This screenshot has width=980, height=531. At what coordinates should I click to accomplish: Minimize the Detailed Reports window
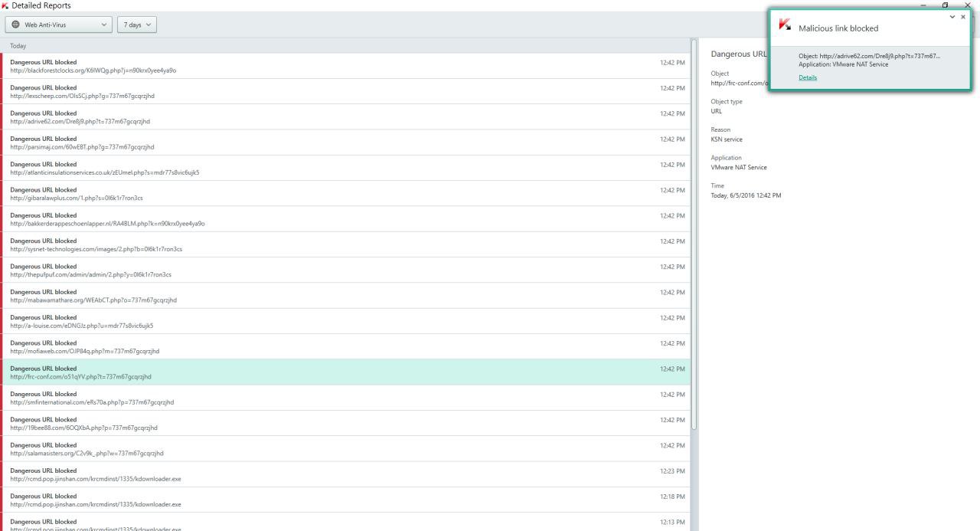pyautogui.click(x=923, y=5)
